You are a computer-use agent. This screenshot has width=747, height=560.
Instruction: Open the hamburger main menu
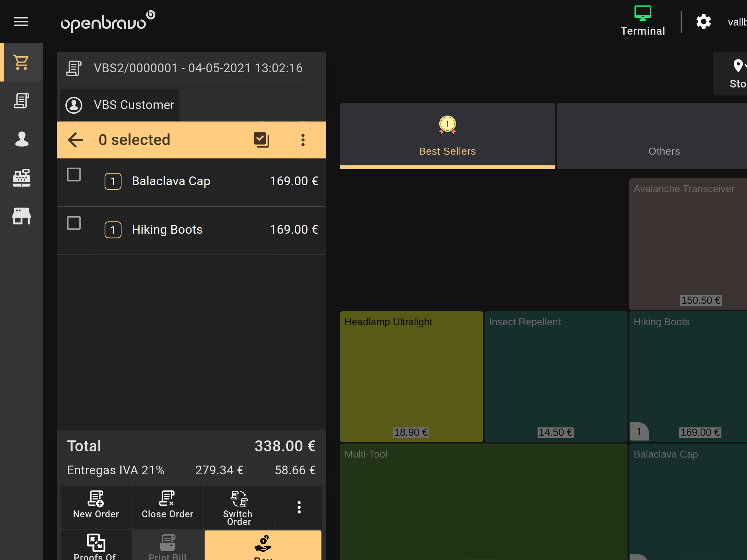21,22
